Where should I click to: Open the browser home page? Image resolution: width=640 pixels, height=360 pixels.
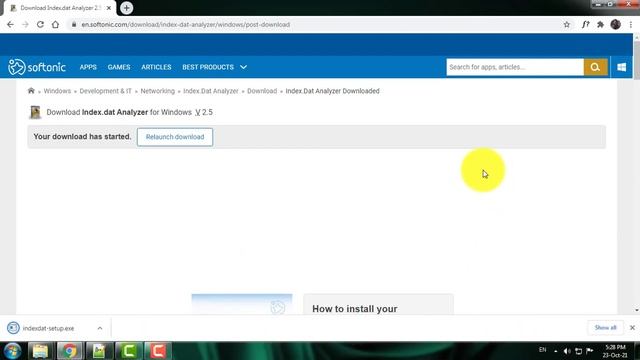click(x=55, y=24)
